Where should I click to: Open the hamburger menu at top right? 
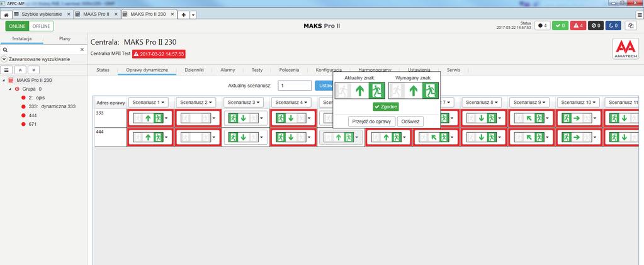coord(639,14)
